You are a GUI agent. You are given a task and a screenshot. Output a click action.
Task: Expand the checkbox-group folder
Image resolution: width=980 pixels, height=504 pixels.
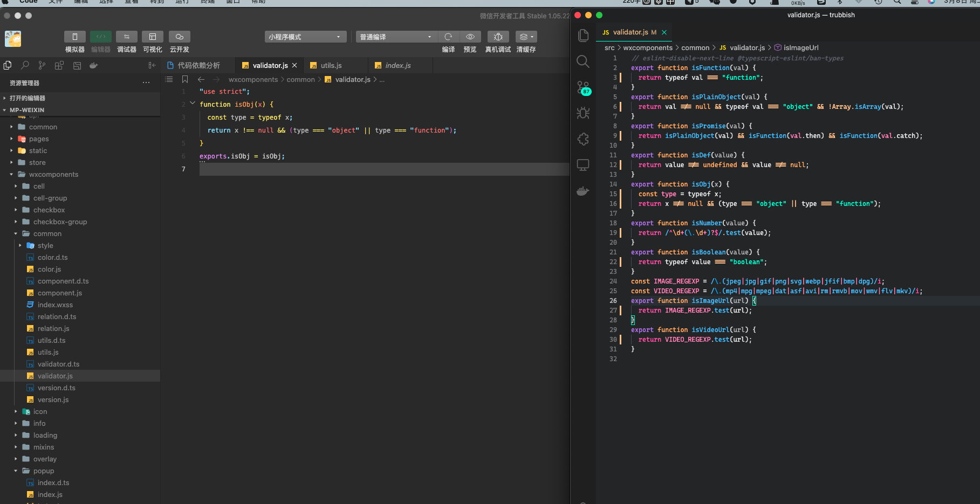point(80,222)
